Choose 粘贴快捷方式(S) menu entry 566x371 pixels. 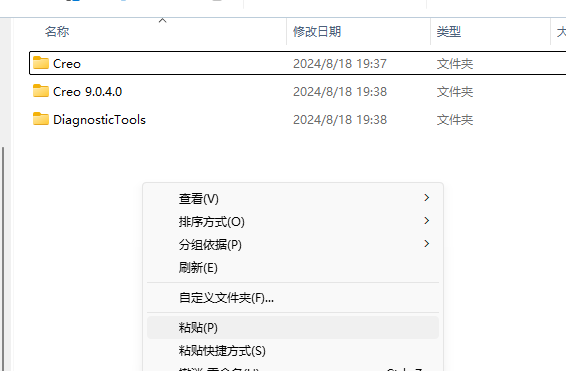click(293, 350)
